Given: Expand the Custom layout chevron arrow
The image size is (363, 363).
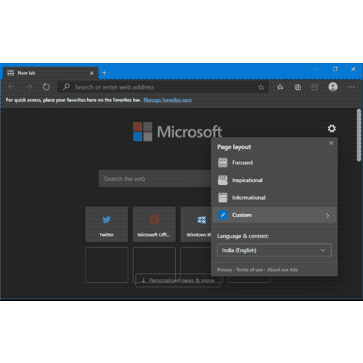Looking at the screenshot, I should coord(327,216).
